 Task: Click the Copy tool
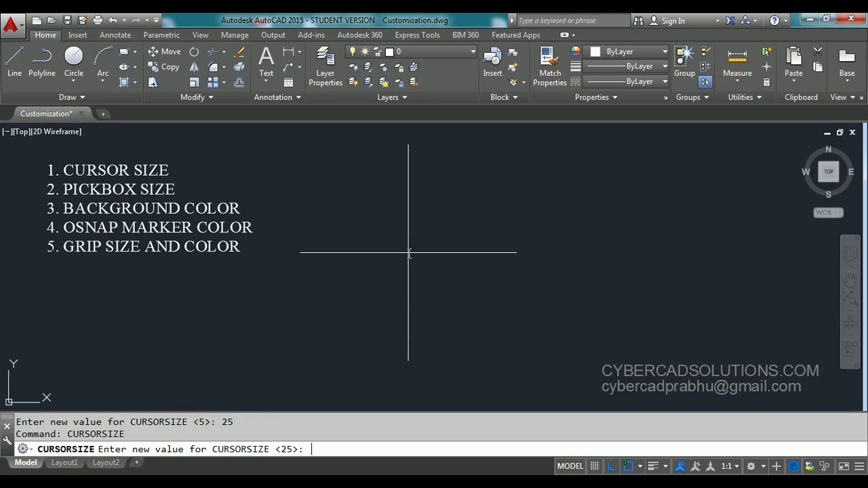click(x=163, y=67)
